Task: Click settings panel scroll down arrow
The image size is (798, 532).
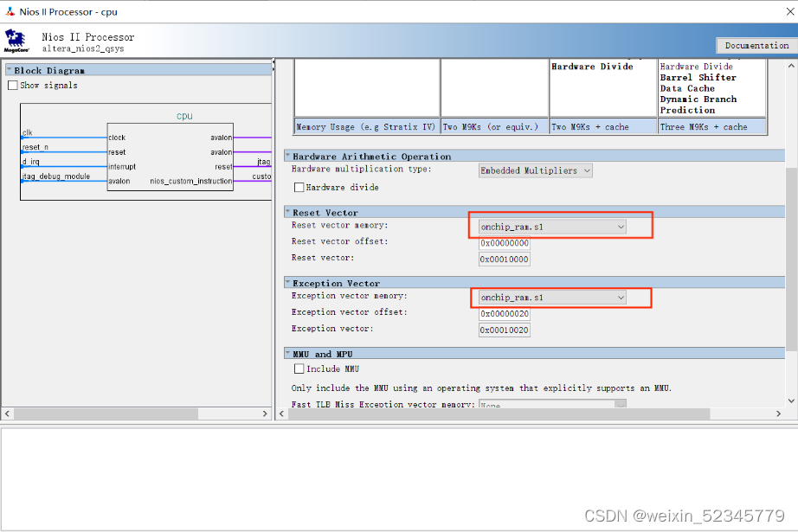Action: (x=791, y=401)
